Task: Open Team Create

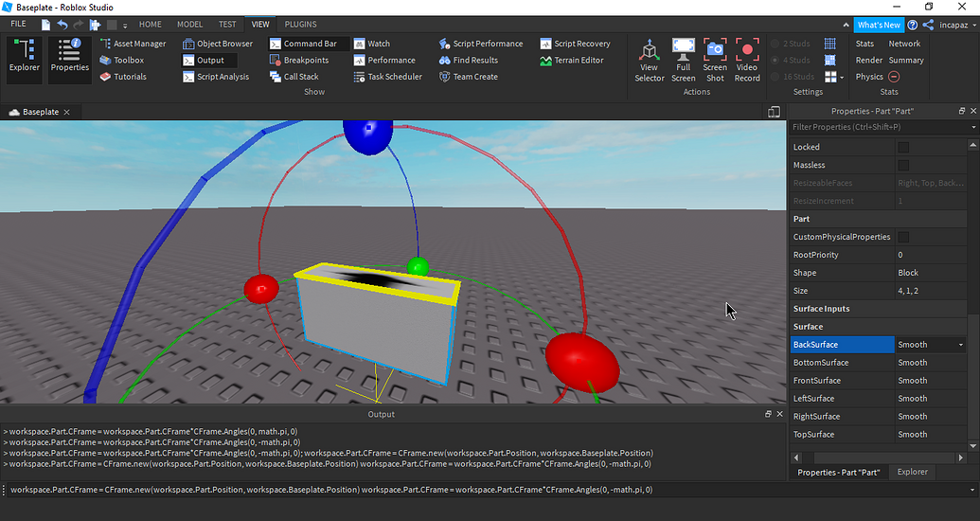Action: [x=468, y=77]
